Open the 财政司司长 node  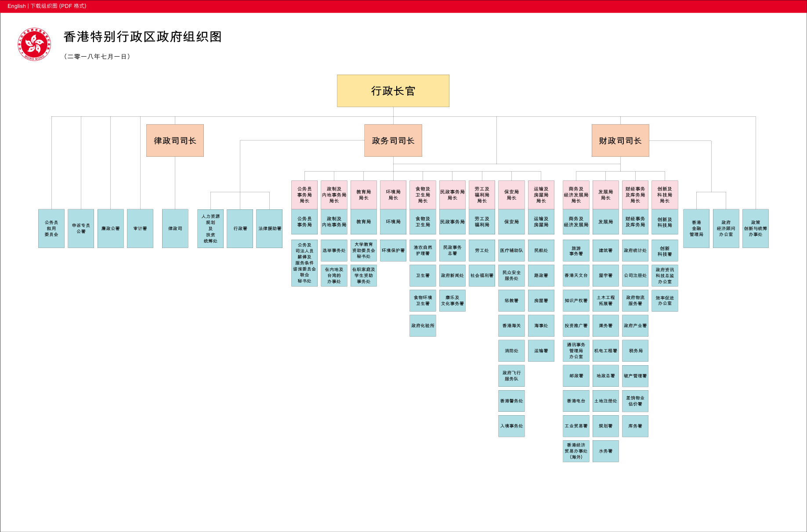pyautogui.click(x=620, y=140)
